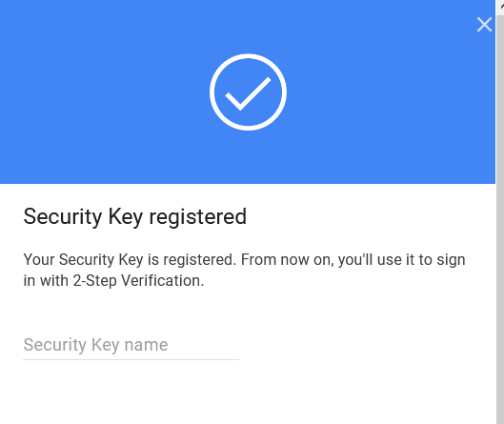Click the underline of the key name input
504x424 pixels.
click(x=131, y=360)
